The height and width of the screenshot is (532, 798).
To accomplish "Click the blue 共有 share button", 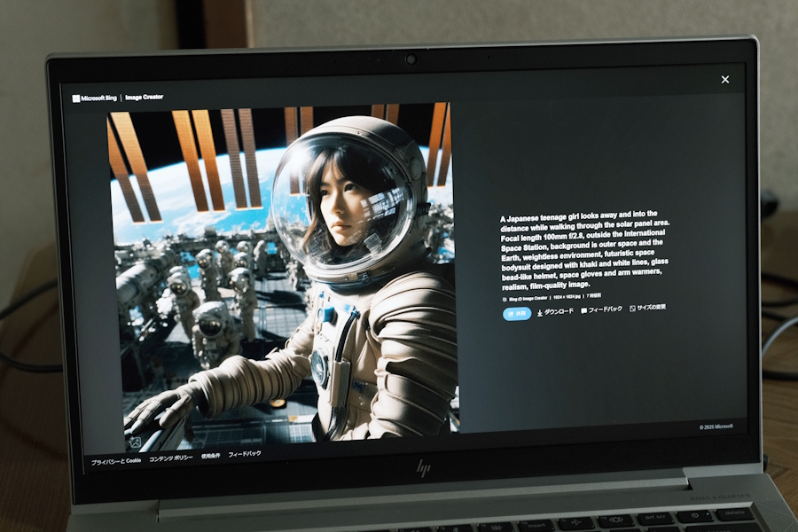I will [517, 314].
